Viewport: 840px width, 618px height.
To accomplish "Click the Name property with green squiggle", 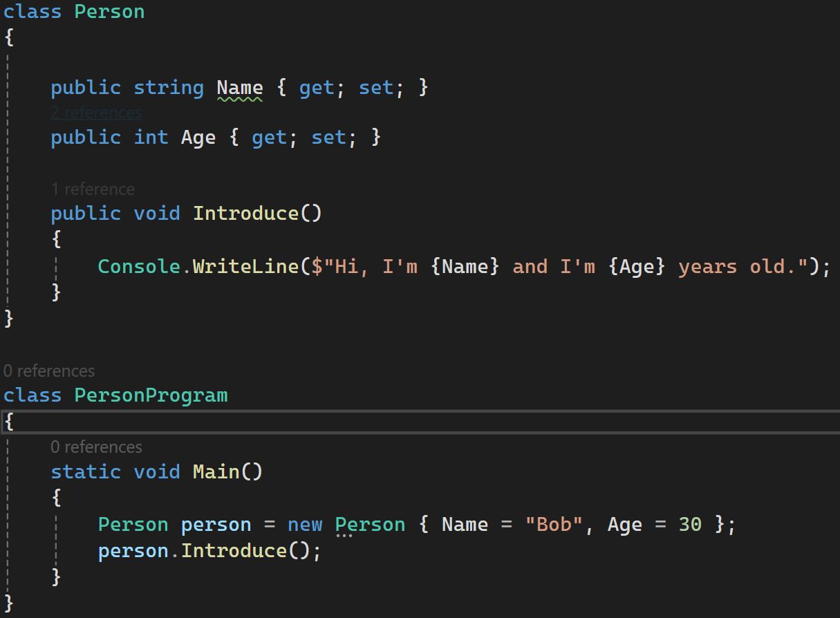I will click(x=239, y=88).
